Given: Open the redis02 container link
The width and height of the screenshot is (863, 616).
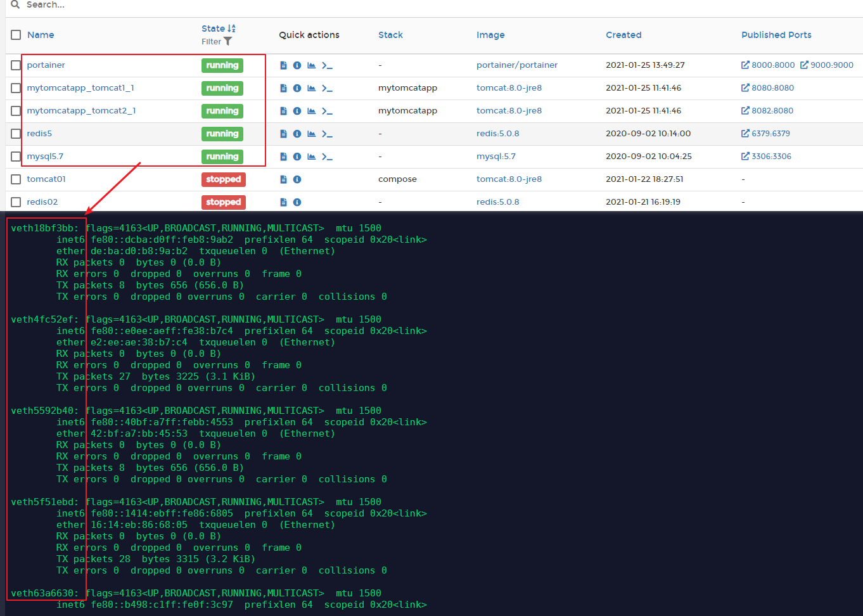Looking at the screenshot, I should (x=42, y=202).
